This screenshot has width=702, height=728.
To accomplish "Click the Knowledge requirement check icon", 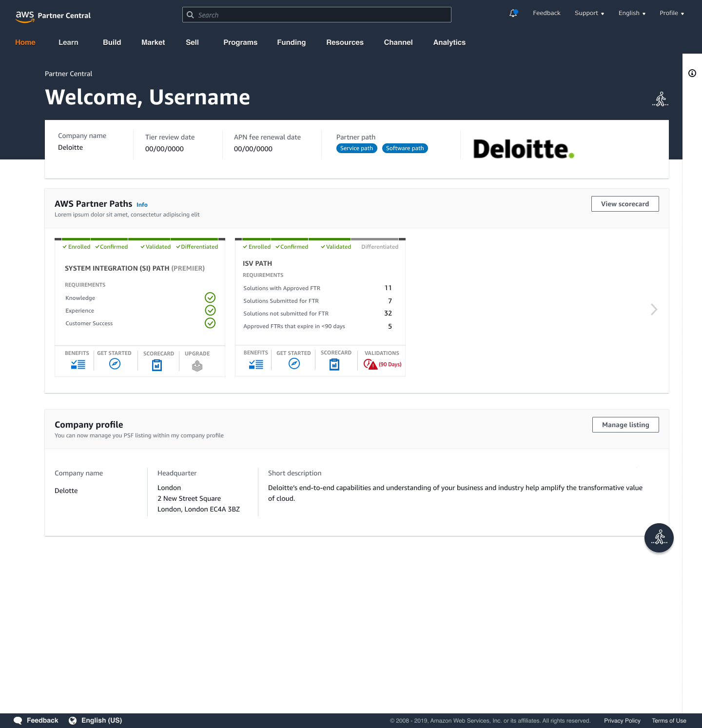I will 210,297.
